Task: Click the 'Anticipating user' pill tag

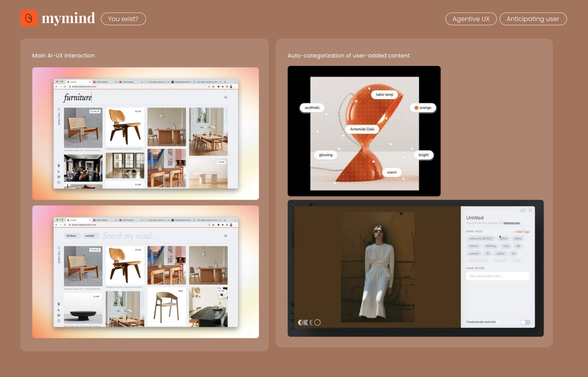Action: point(533,19)
